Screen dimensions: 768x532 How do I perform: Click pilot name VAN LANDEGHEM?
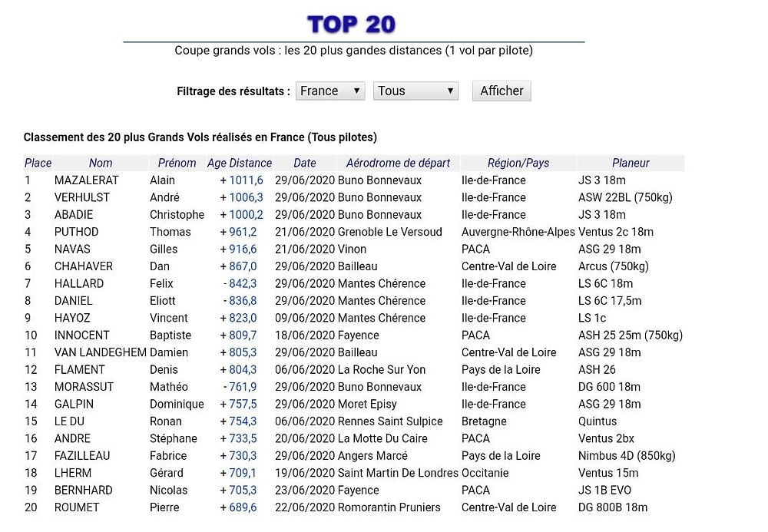(101, 352)
